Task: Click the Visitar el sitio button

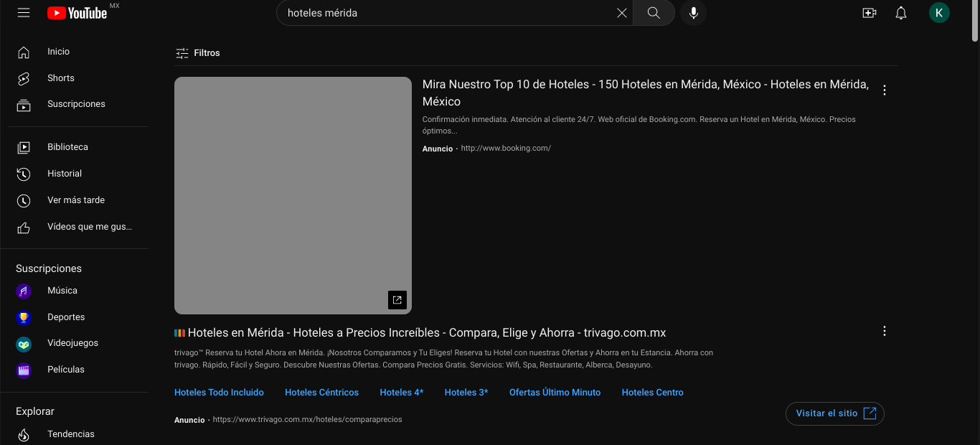Action: 834,413
